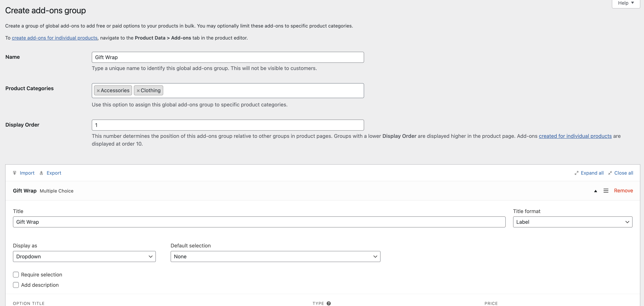Click the Expand all arrows icon
This screenshot has width=644, height=306.
click(576, 173)
